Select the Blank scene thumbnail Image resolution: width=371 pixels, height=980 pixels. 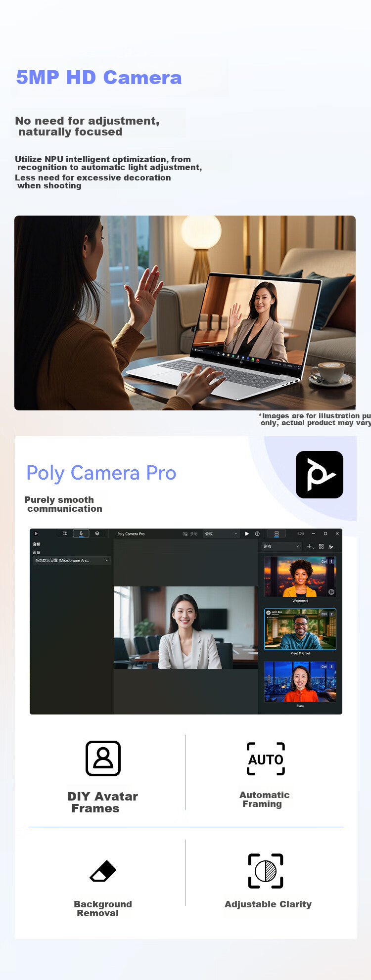[300, 682]
